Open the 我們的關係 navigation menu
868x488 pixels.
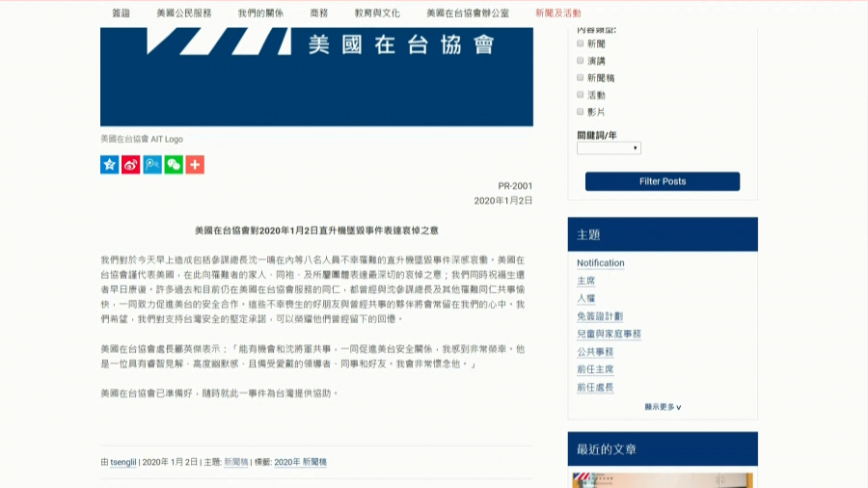pos(260,13)
